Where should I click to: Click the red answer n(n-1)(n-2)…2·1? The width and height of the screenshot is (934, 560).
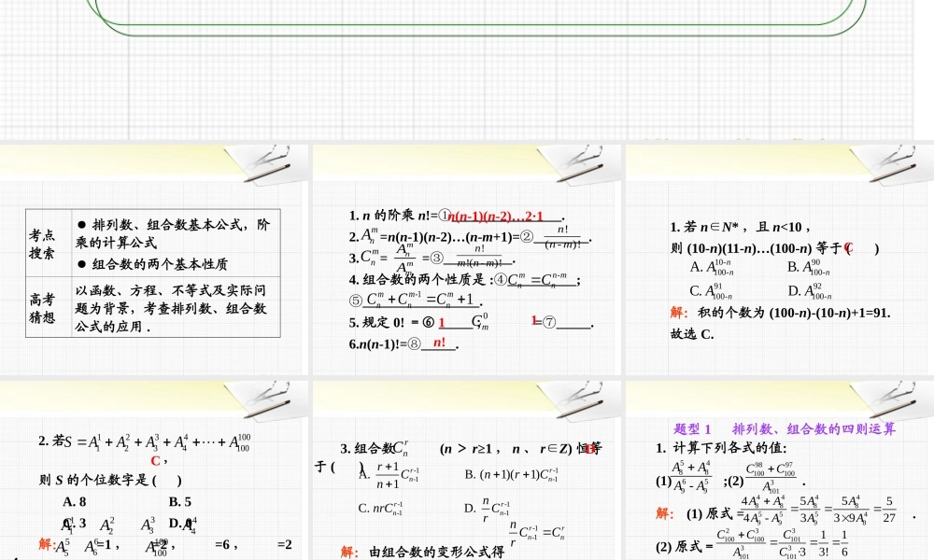tap(496, 216)
